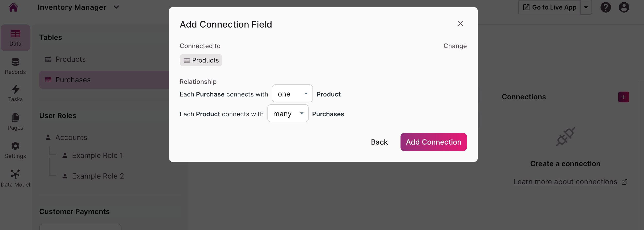Open the Data section in sidebar
This screenshot has width=644, height=230.
click(x=15, y=38)
